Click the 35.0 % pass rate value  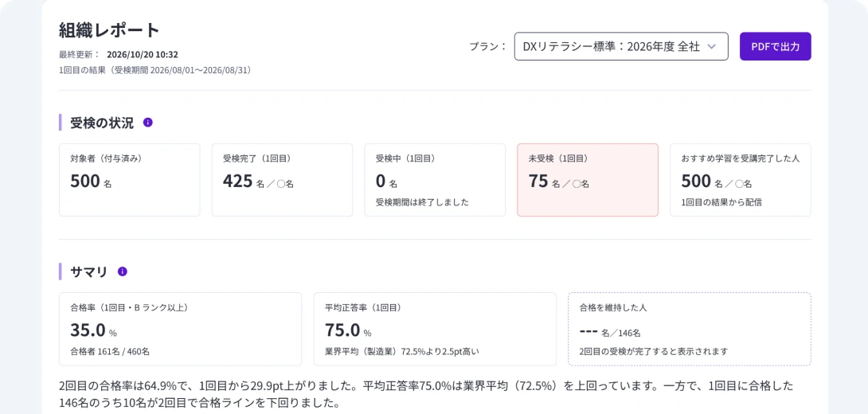pyautogui.click(x=93, y=330)
